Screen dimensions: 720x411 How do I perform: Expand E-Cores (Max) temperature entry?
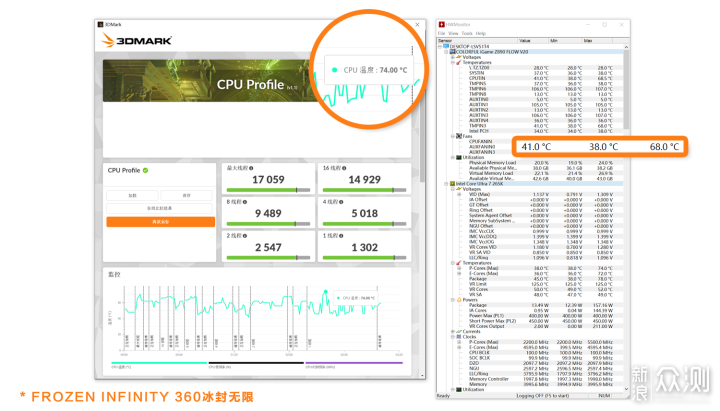pyautogui.click(x=459, y=274)
